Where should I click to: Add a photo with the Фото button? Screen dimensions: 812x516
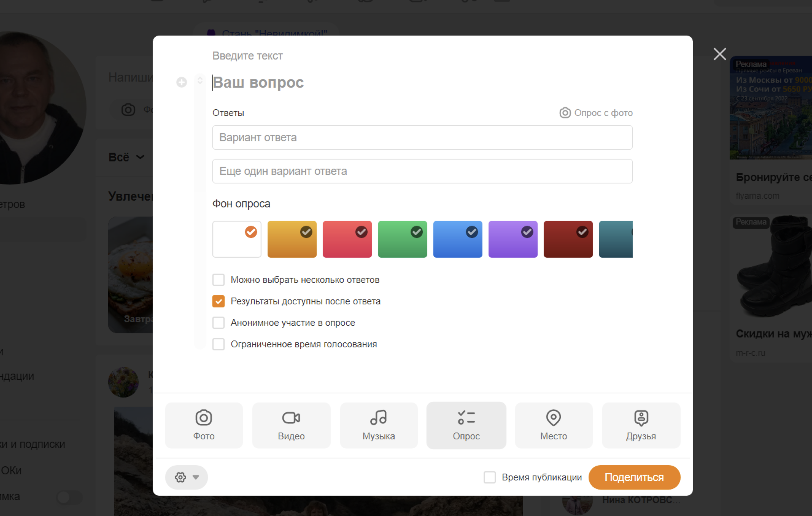(x=204, y=425)
